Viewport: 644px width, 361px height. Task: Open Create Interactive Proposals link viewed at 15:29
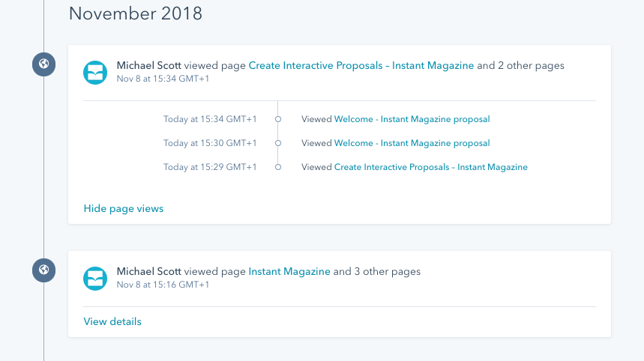pyautogui.click(x=431, y=167)
